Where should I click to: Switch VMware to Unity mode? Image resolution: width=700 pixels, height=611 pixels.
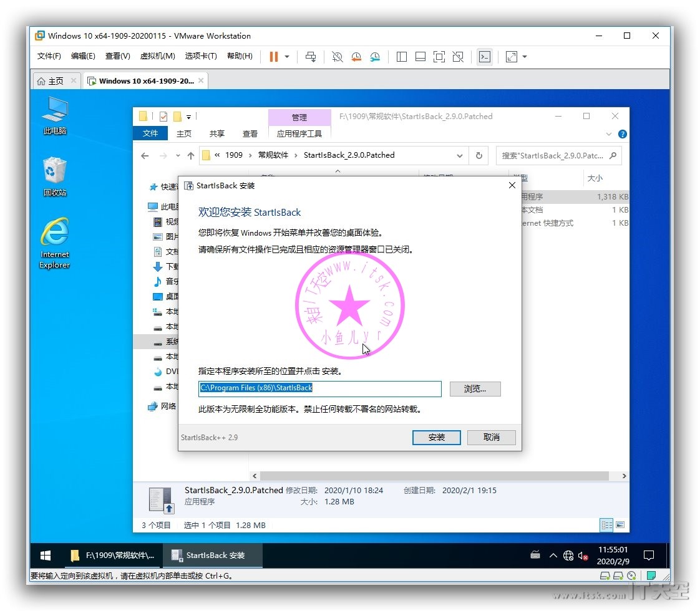pos(457,57)
